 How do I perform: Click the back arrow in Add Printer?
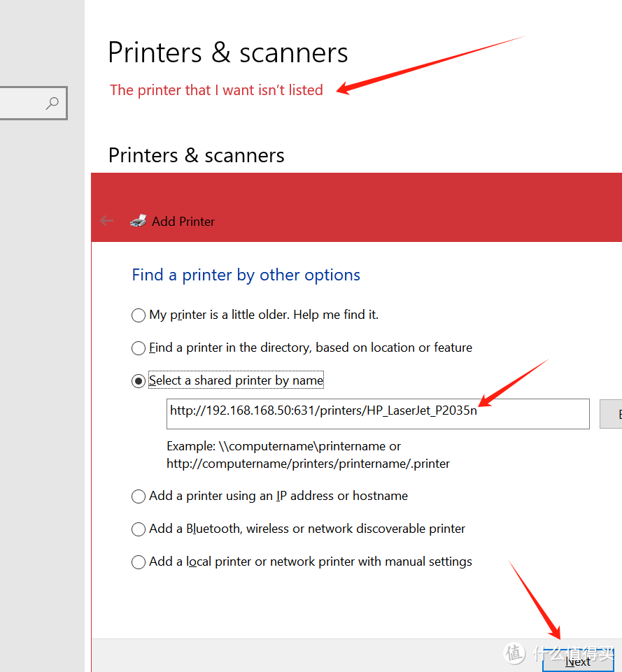[106, 221]
